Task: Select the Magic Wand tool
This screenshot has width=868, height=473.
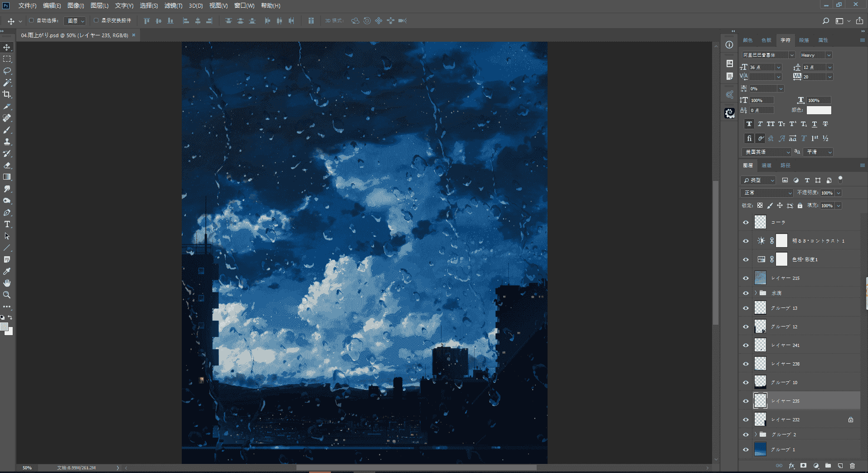Action: (x=7, y=83)
